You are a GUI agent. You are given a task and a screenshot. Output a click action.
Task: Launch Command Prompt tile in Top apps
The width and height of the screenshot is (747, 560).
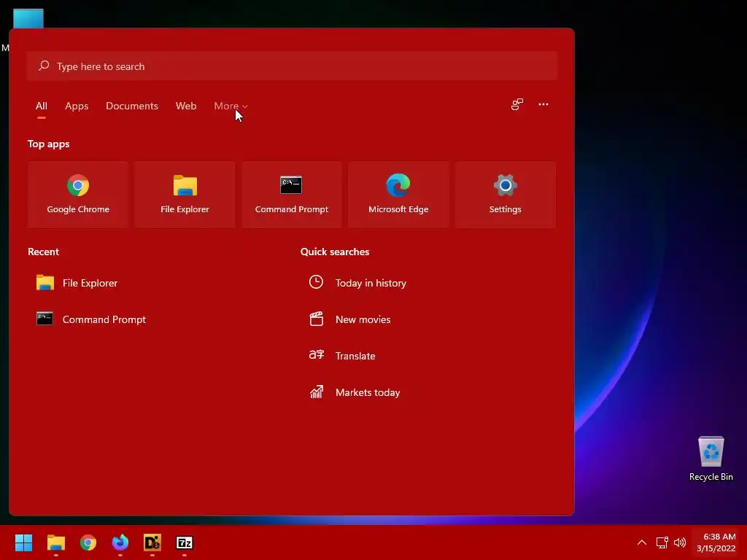tap(292, 194)
